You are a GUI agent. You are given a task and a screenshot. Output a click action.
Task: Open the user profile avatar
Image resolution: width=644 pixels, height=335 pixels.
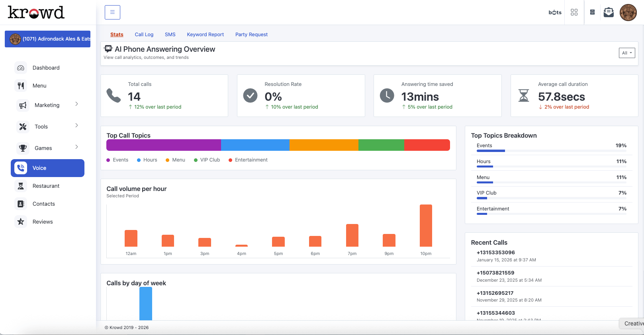628,12
